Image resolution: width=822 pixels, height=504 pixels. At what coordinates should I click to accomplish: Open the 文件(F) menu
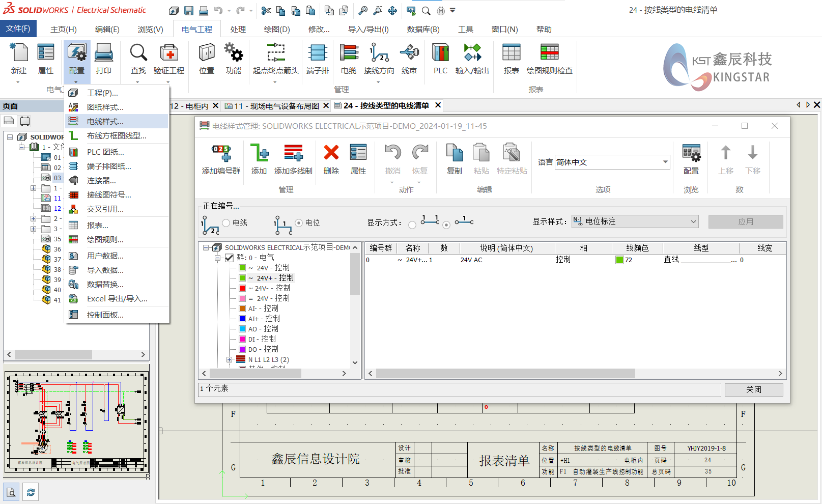pos(18,29)
